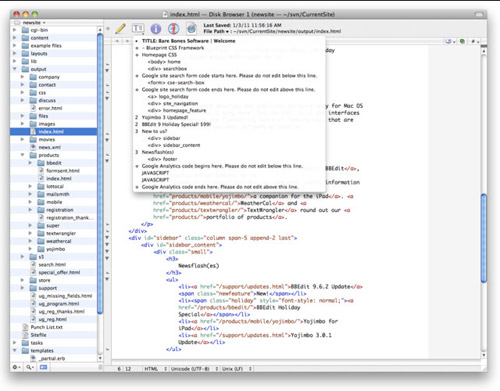The image size is (500, 391).
Task: Expand the support folder
Action: pos(22,288)
